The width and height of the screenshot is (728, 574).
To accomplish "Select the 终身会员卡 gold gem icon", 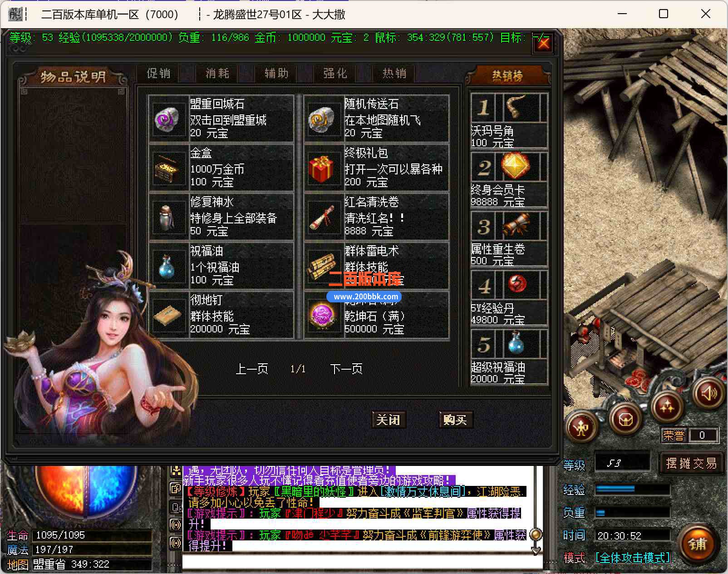I will [517, 166].
